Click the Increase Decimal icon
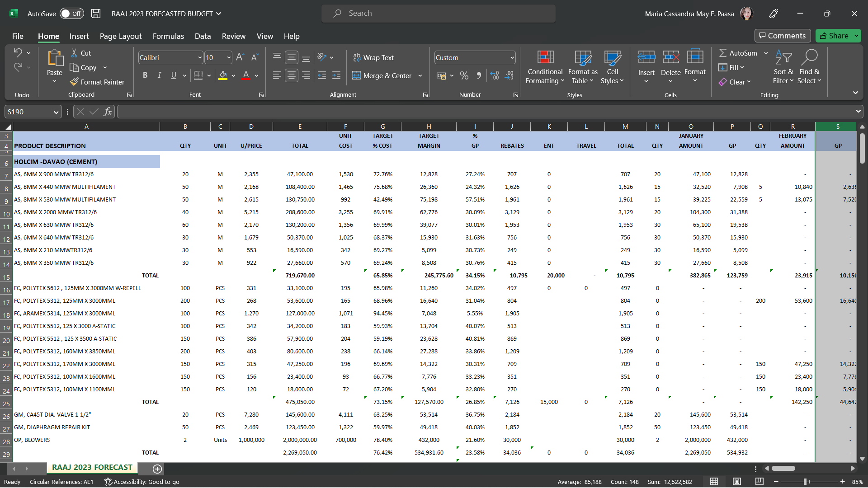This screenshot has width=868, height=488. pos(495,75)
